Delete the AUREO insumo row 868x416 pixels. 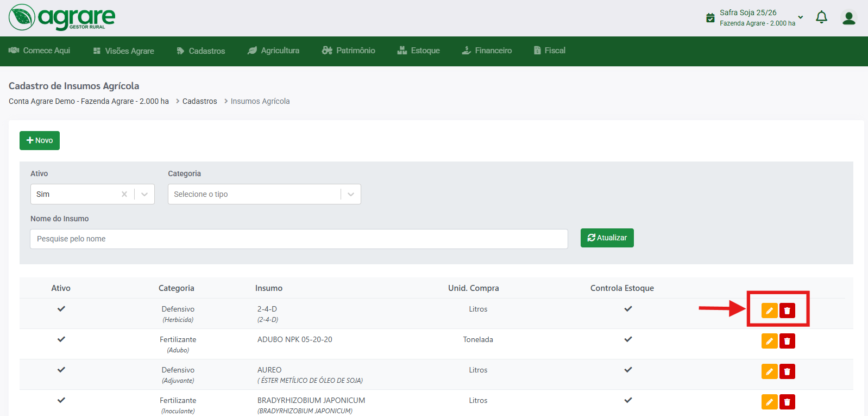pos(787,371)
